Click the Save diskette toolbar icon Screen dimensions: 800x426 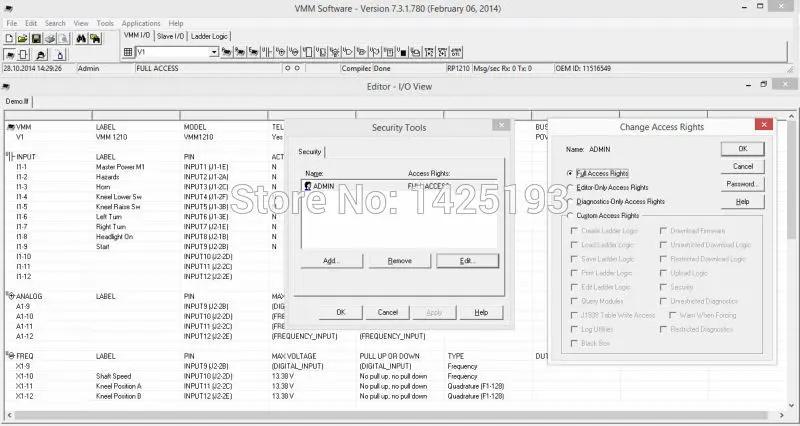(x=36, y=39)
